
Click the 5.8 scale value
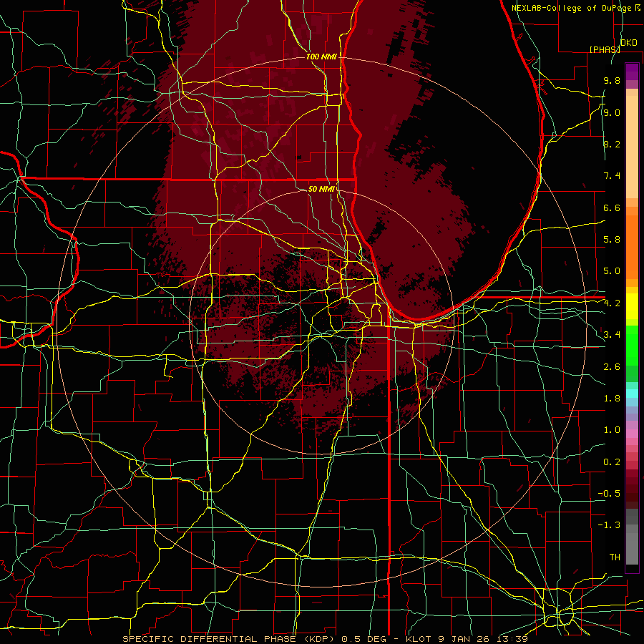[x=612, y=240]
